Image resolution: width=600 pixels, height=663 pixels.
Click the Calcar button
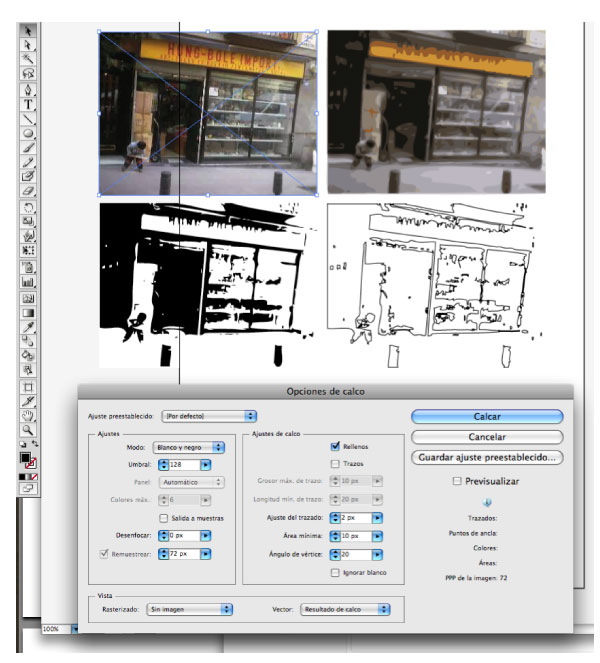487,416
